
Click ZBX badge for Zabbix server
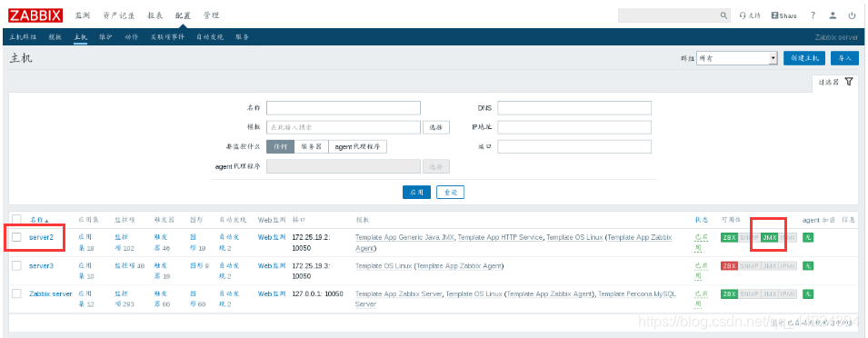click(x=729, y=293)
